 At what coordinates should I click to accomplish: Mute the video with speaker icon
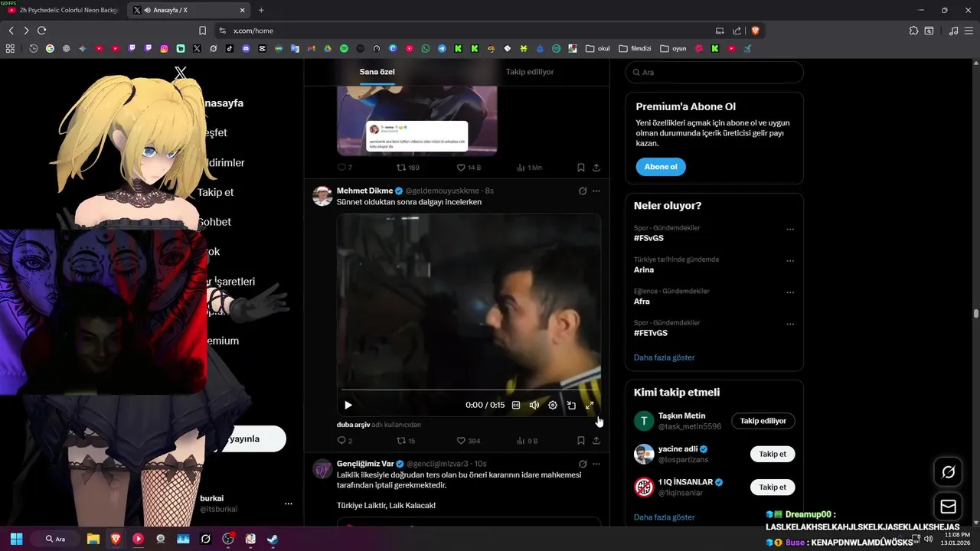pyautogui.click(x=534, y=405)
